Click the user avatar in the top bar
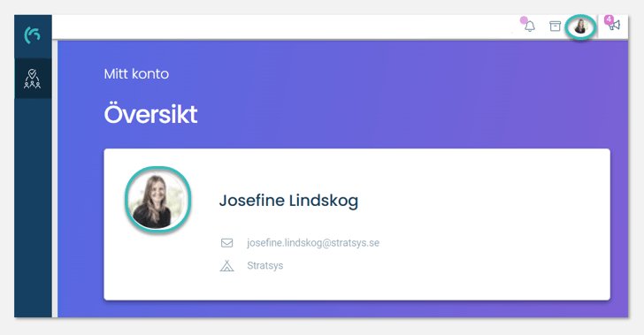This screenshot has height=335, width=644. click(x=580, y=27)
